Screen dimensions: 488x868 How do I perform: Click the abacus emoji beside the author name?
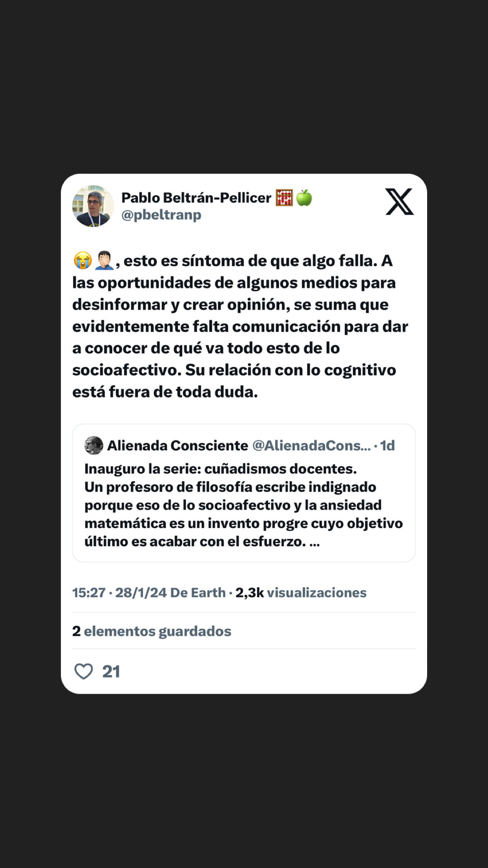(x=284, y=198)
